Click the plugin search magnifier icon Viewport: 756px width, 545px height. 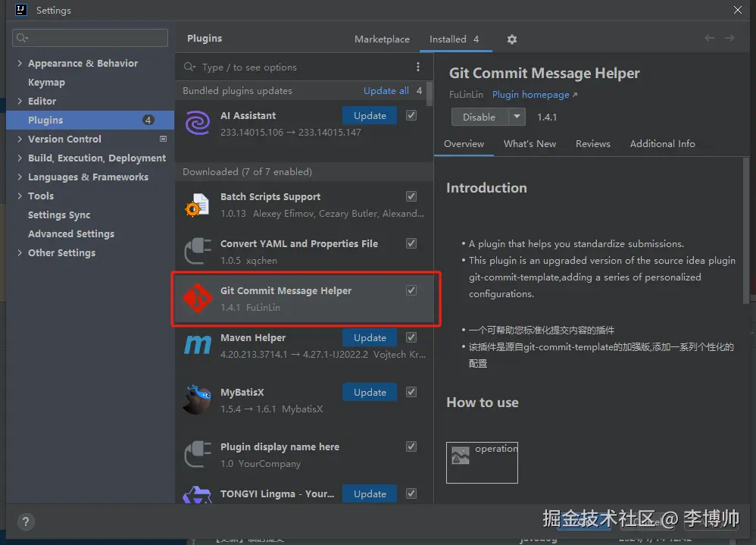(x=189, y=67)
